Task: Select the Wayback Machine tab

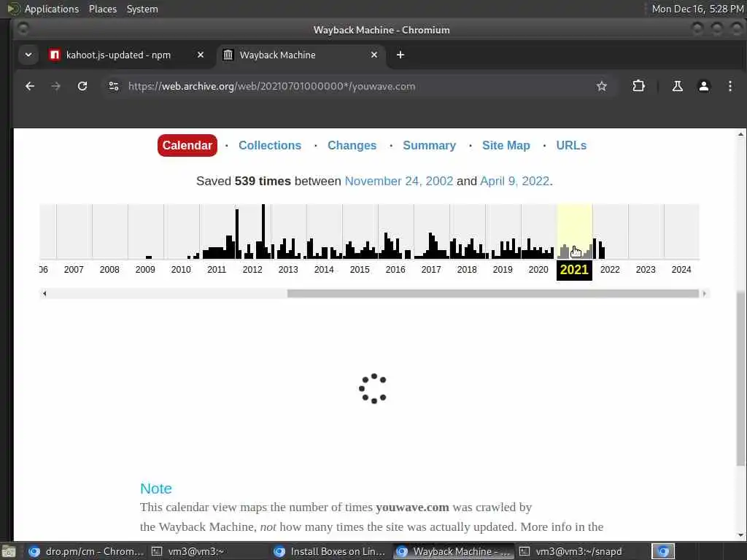Action: pyautogui.click(x=301, y=55)
